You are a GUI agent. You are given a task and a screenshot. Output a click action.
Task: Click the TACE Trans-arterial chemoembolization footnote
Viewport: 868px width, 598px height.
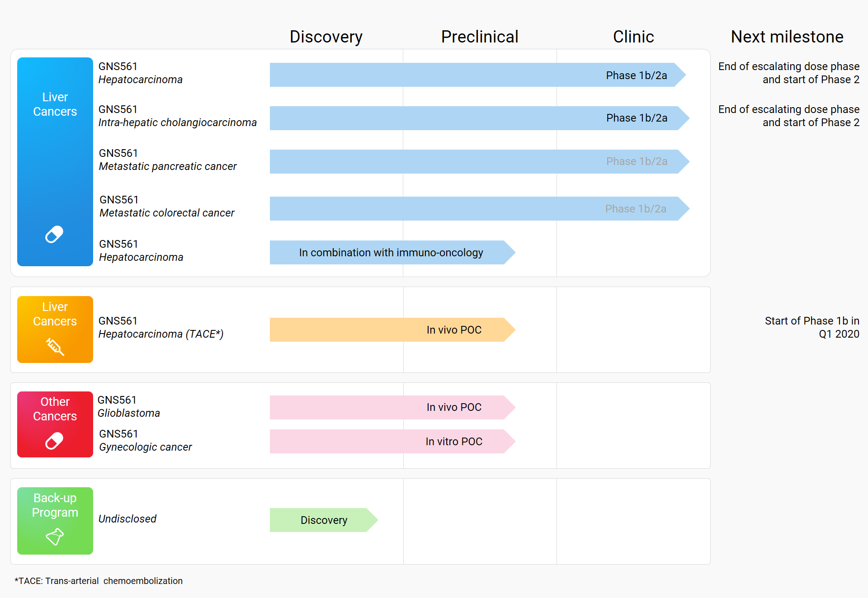(x=99, y=581)
